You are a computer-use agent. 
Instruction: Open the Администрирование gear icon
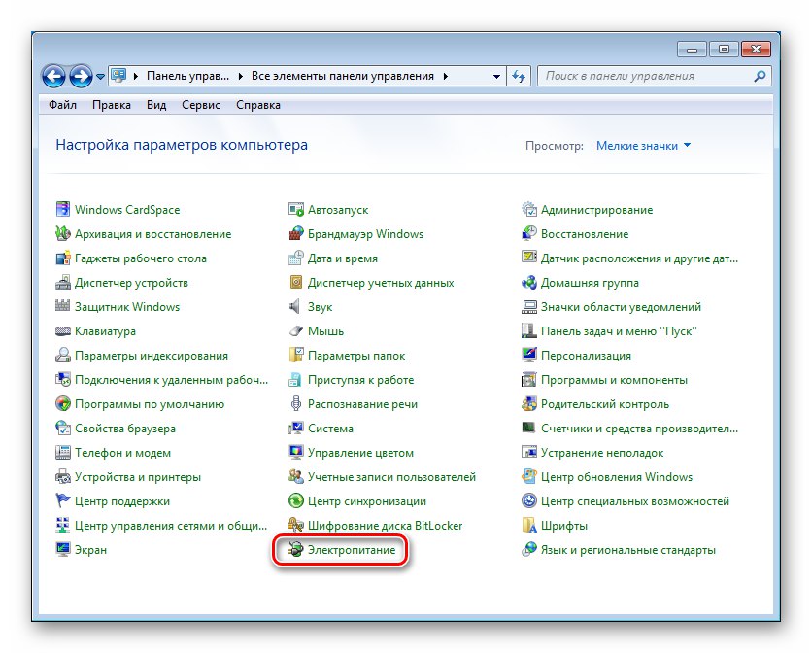coord(528,209)
